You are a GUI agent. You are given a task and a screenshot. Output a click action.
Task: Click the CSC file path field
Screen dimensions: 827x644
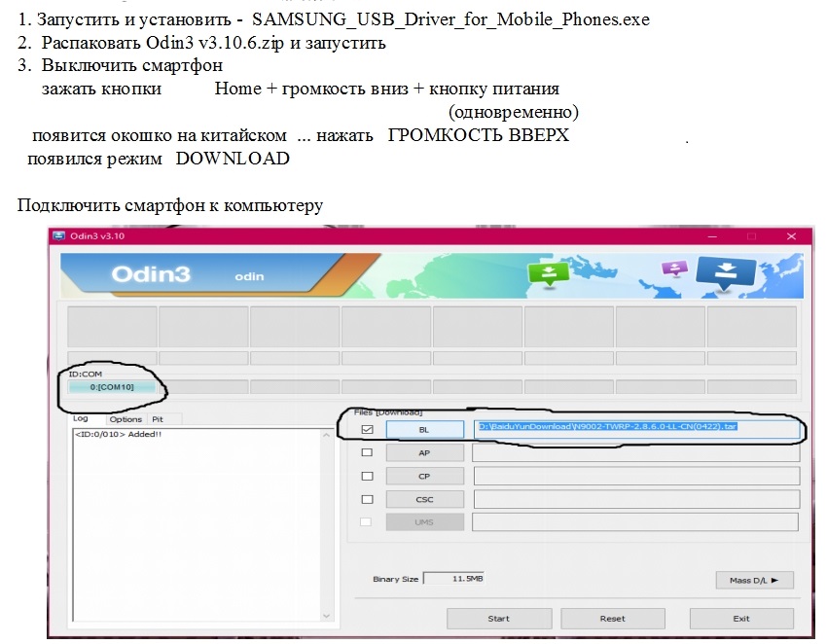coord(636,499)
